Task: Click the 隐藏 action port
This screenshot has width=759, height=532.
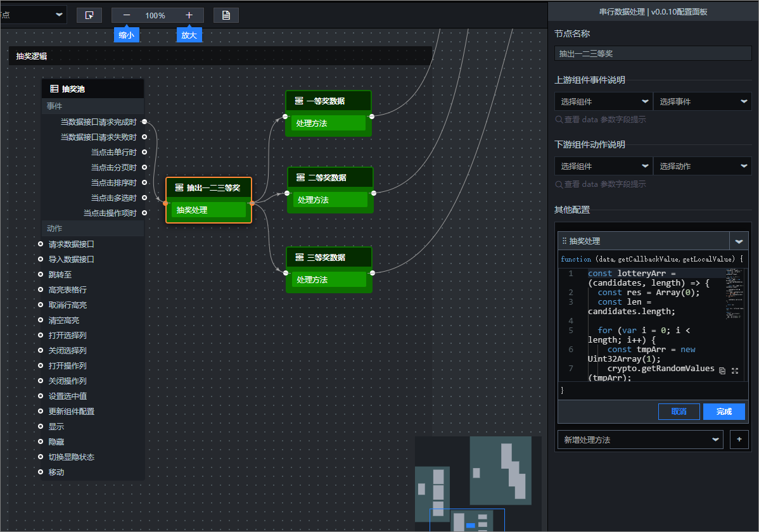Action: [41, 441]
